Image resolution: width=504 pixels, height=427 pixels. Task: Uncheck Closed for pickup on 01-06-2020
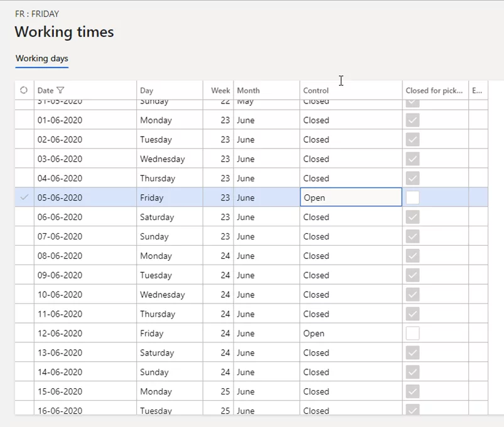412,120
